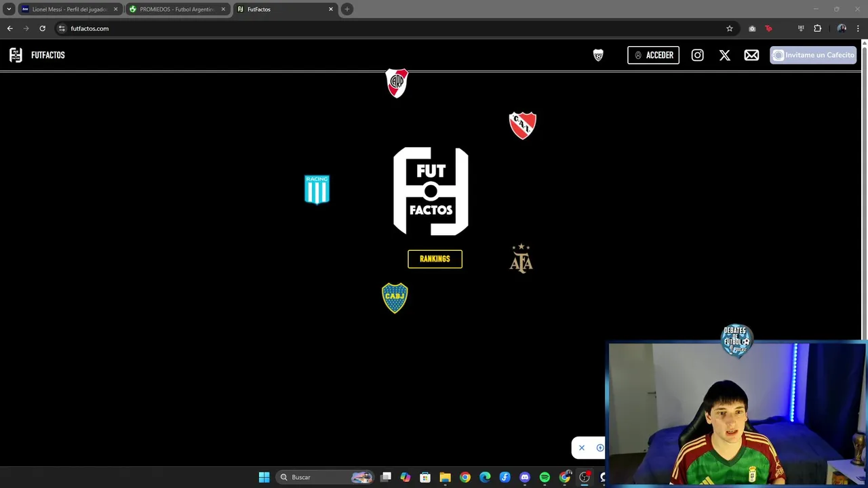Open the RANKINGS button
This screenshot has width=868, height=488.
435,259
